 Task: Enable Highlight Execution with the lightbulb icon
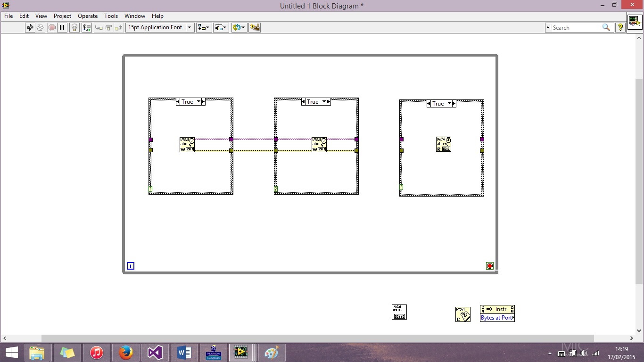click(74, 27)
